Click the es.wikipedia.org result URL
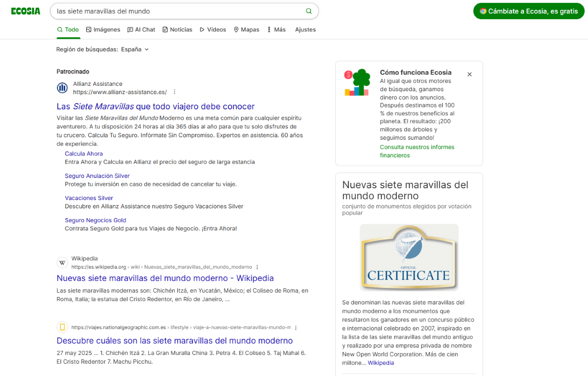Viewport: 588px width, 376px height. pyautogui.click(x=162, y=267)
